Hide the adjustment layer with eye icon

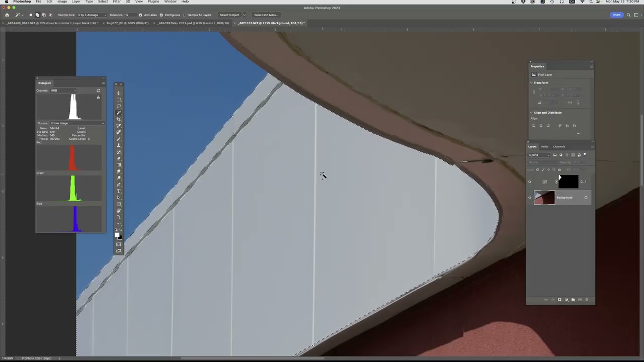pos(529,182)
